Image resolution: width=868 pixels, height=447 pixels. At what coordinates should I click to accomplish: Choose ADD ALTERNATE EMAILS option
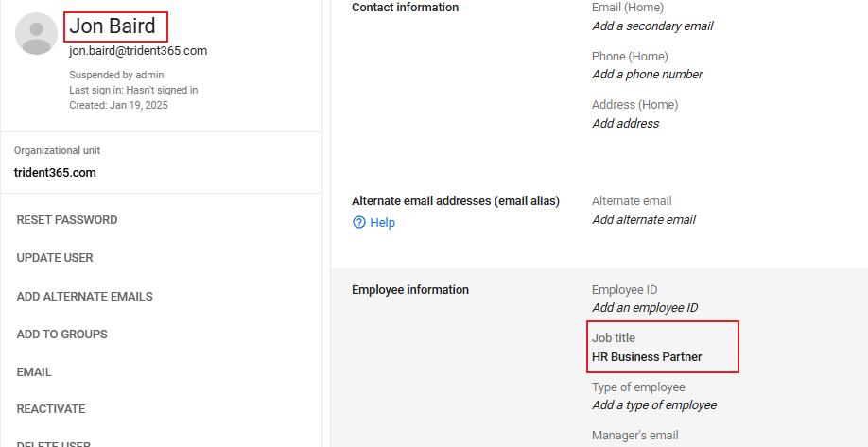click(x=84, y=297)
